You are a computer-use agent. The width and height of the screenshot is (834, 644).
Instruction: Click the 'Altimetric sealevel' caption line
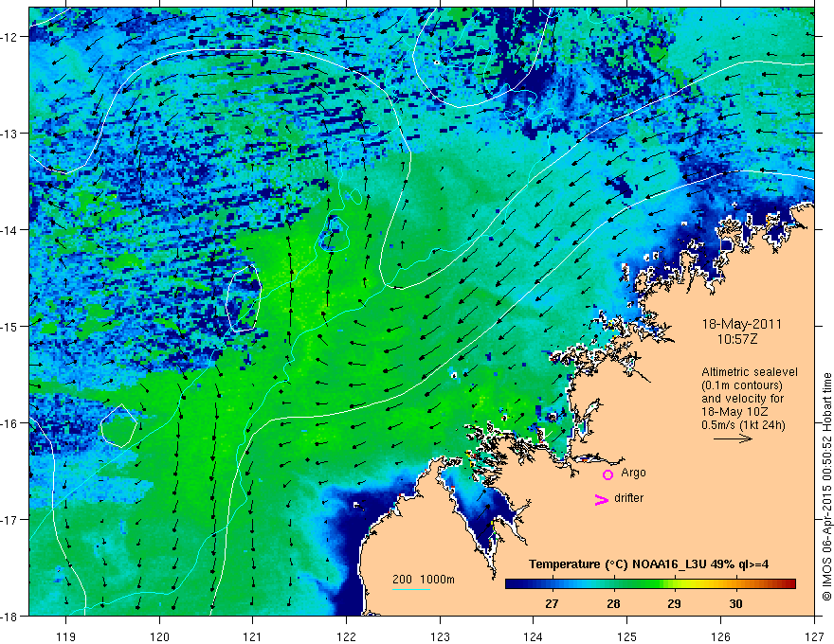[750, 372]
